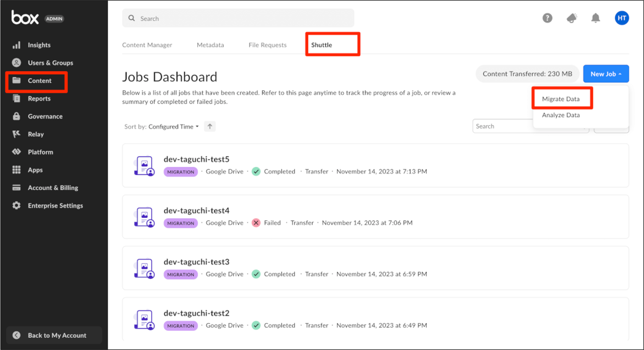
Task: Open the New Job dropdown
Action: point(606,74)
